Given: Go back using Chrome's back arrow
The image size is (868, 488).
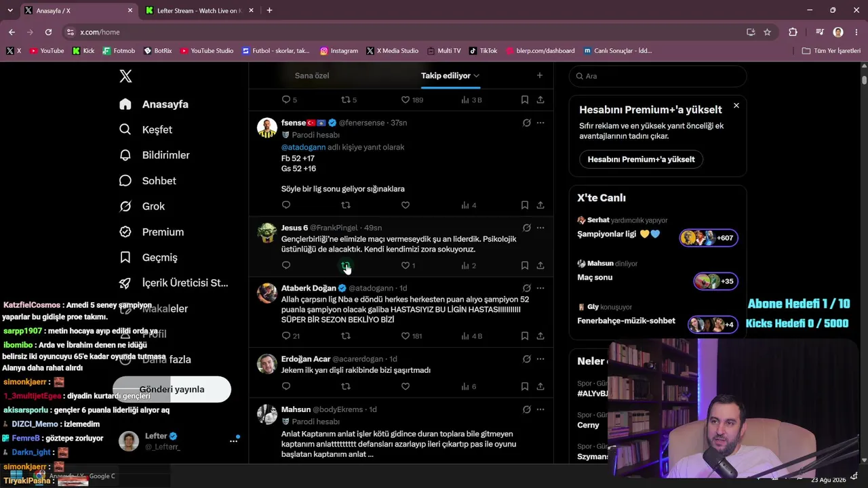Looking at the screenshot, I should pyautogui.click(x=12, y=32).
